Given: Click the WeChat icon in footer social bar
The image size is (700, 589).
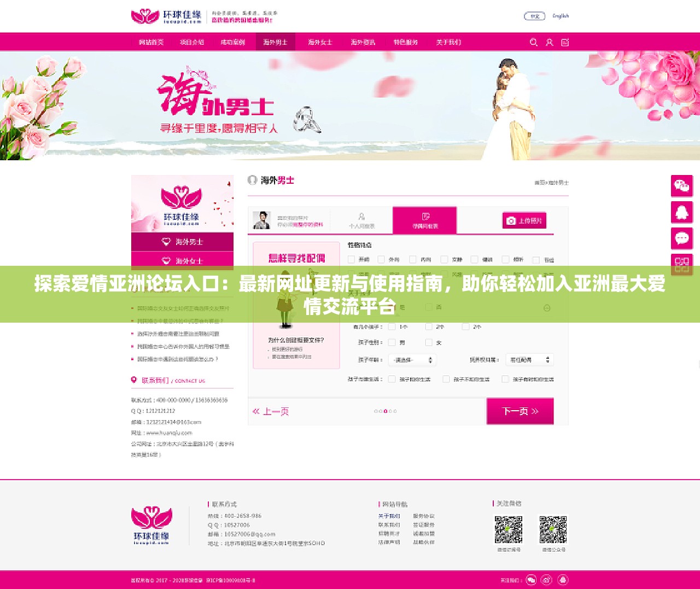Looking at the screenshot, I should [530, 579].
